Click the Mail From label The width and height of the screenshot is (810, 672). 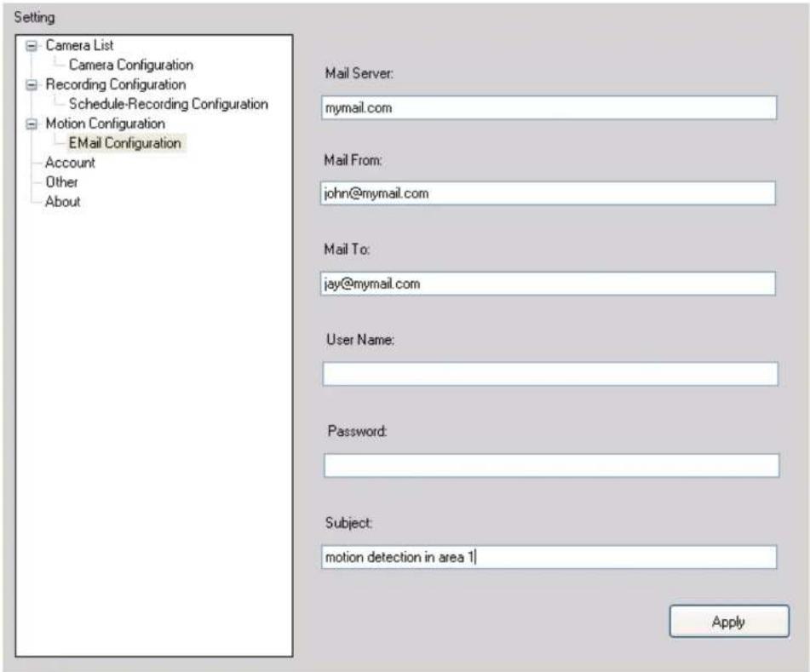pos(353,160)
